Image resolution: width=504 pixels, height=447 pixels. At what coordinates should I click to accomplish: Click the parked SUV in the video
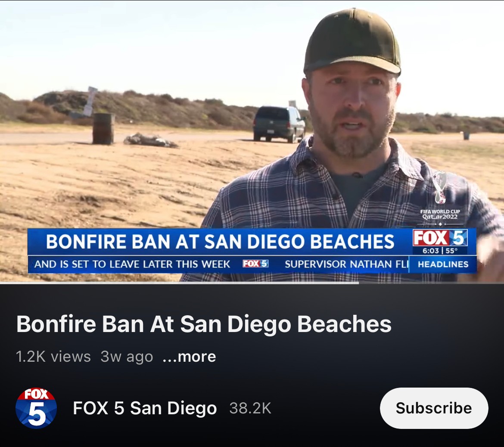click(279, 124)
